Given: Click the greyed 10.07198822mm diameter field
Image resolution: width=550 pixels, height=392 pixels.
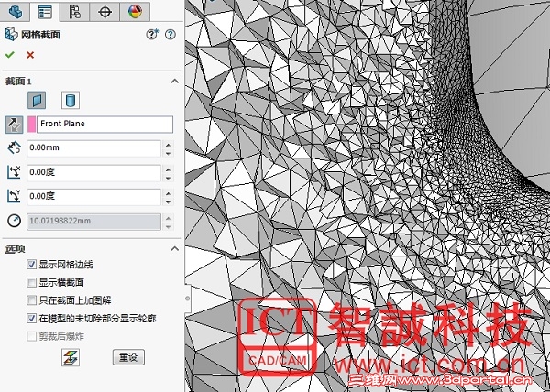Looking at the screenshot, I should click(x=93, y=222).
